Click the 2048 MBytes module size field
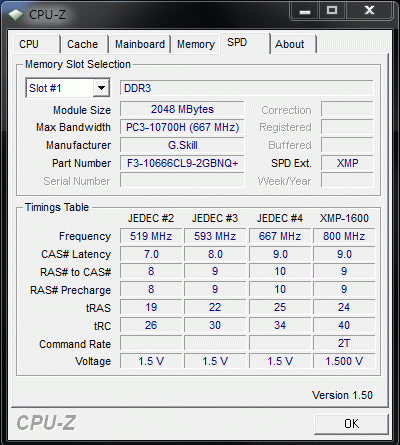The image size is (400, 445). click(182, 109)
